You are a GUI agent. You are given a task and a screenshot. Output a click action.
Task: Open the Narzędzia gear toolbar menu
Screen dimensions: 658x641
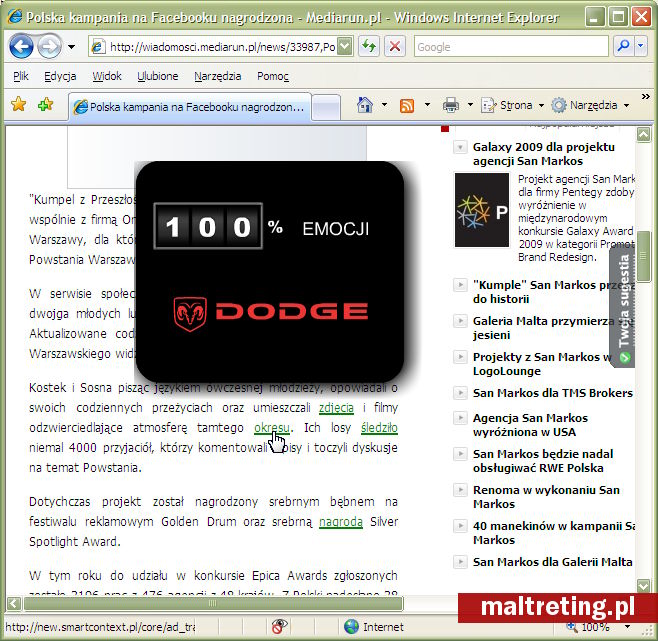(590, 105)
